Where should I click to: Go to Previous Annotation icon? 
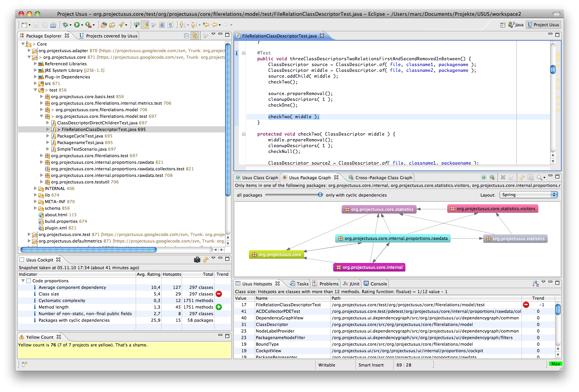194,25
